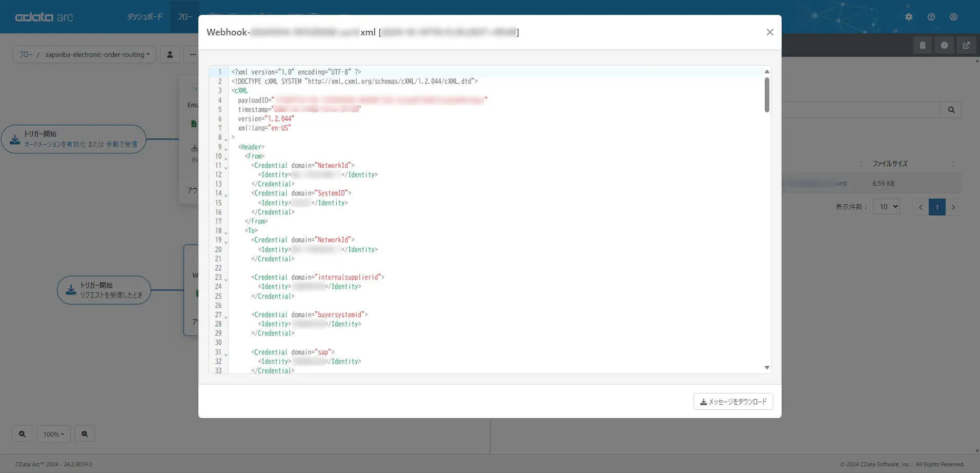Collapse buyersystemid Credential fold arrow at line 27

(226, 317)
